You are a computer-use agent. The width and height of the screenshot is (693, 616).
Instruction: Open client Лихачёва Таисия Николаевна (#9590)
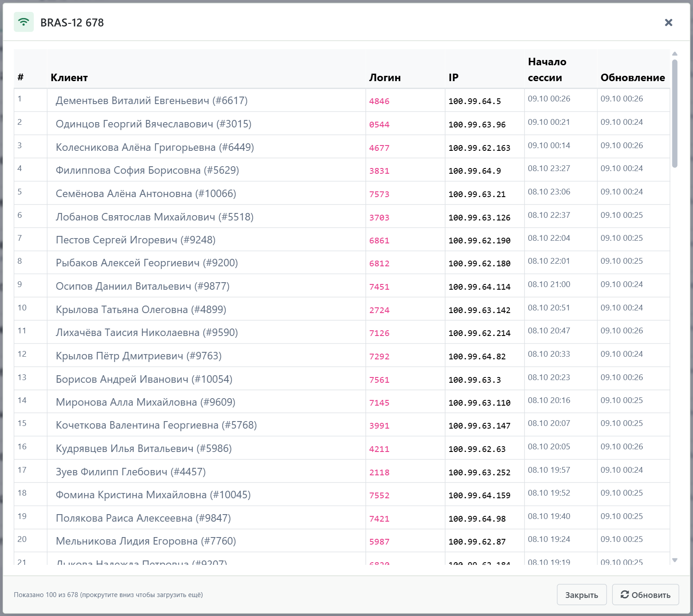pyautogui.click(x=147, y=332)
